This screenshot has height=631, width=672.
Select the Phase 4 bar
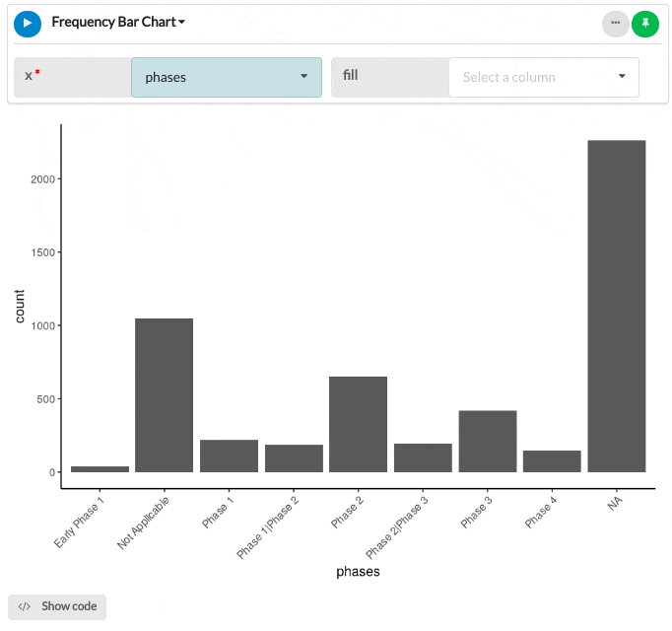[x=552, y=461]
